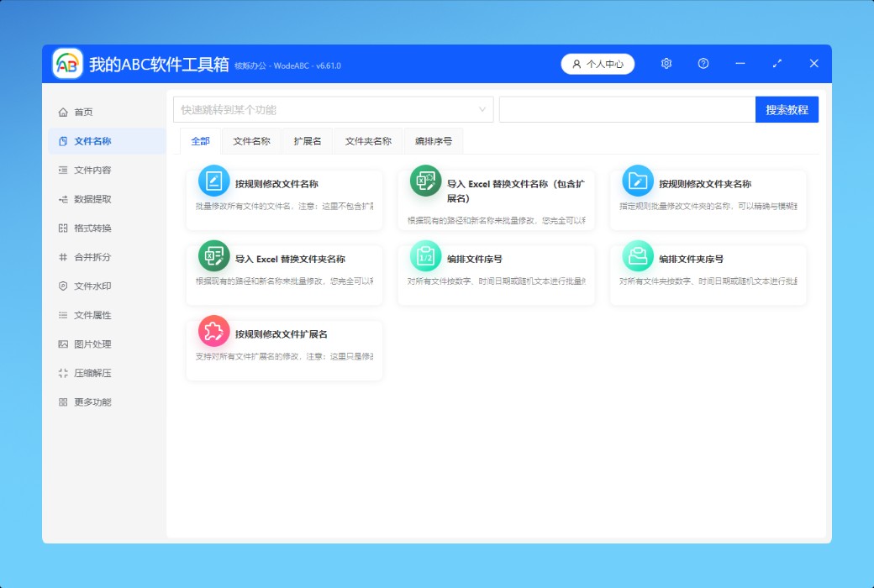Open the settings gear icon
This screenshot has width=874, height=588.
[666, 64]
